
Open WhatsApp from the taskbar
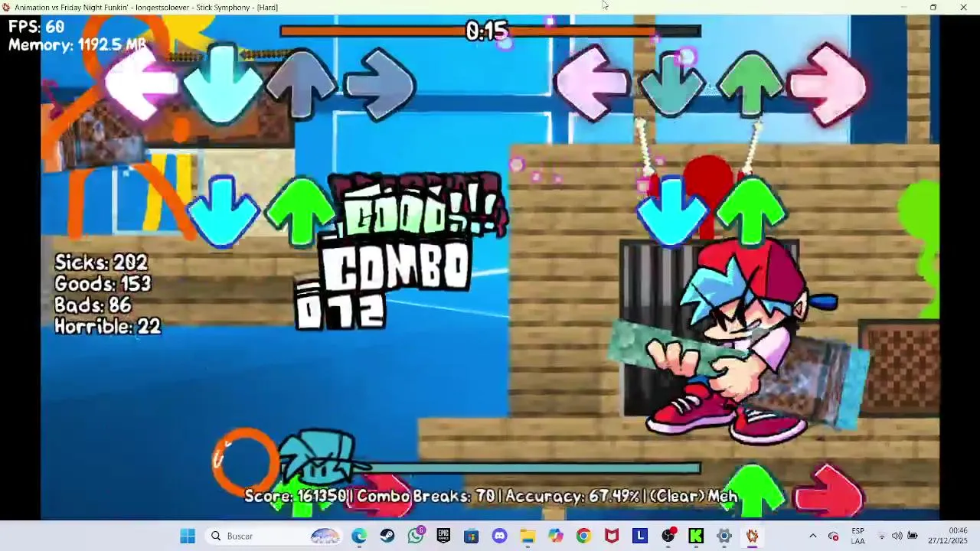point(416,536)
